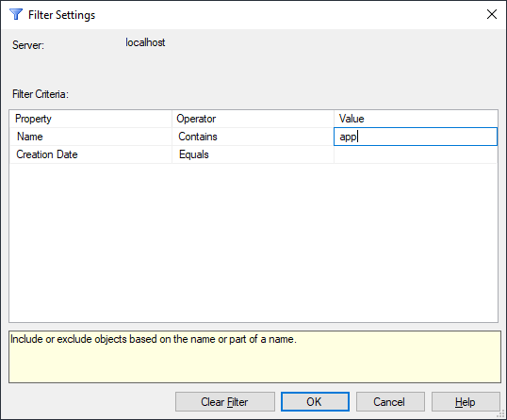The height and width of the screenshot is (420, 507).
Task: Confirm the filter with OK
Action: click(x=315, y=401)
